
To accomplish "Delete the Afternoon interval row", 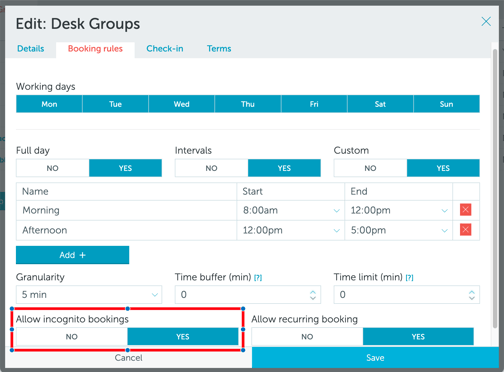I will tap(465, 230).
